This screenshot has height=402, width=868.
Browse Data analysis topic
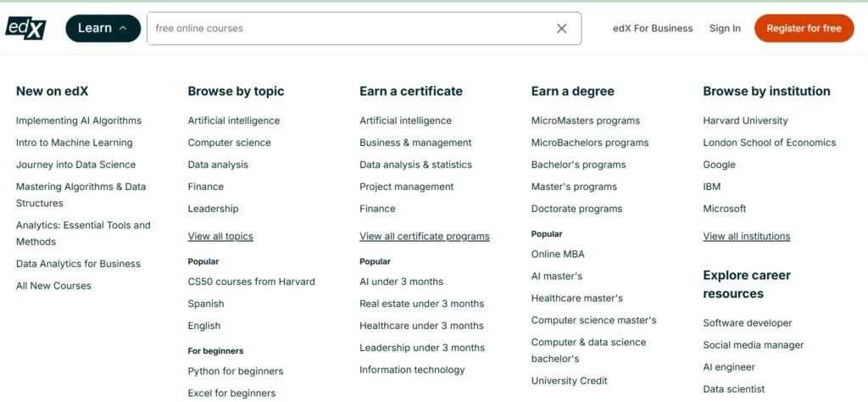click(x=218, y=165)
